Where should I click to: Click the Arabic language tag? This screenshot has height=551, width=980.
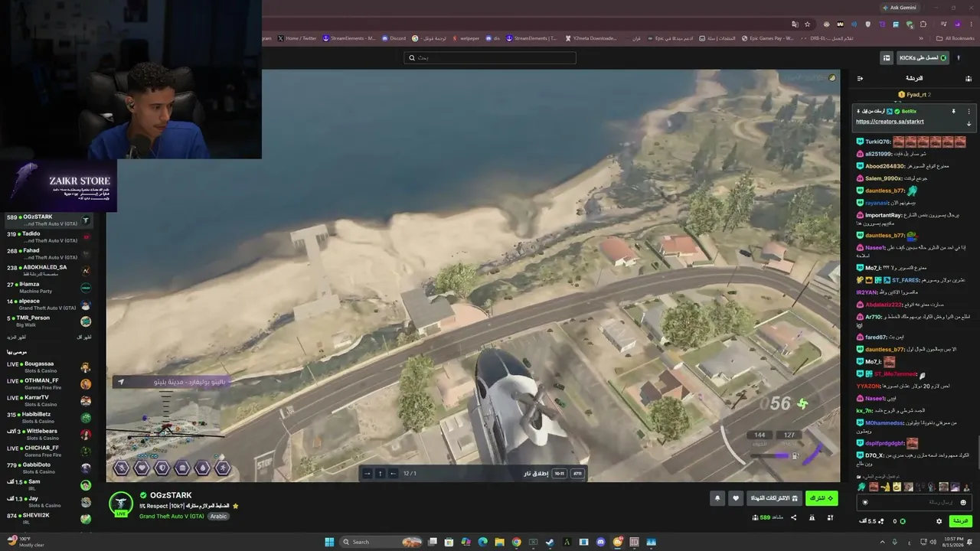pos(218,517)
